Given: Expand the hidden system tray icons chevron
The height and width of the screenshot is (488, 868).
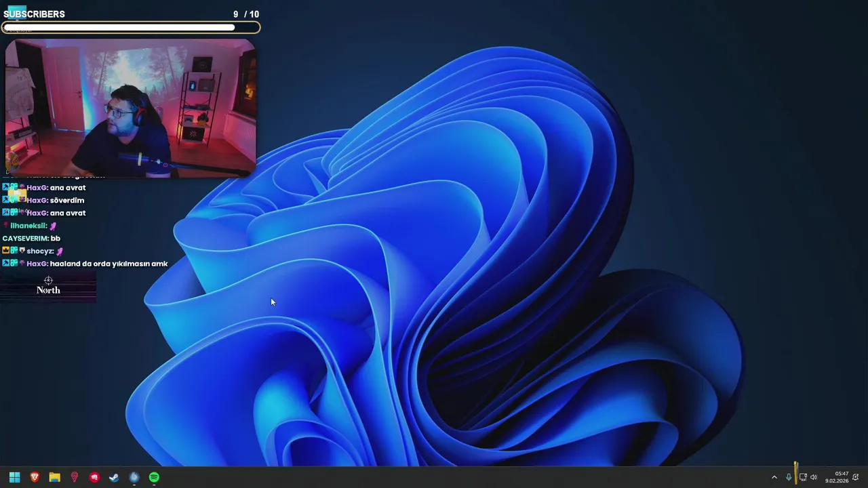Looking at the screenshot, I should (x=774, y=477).
